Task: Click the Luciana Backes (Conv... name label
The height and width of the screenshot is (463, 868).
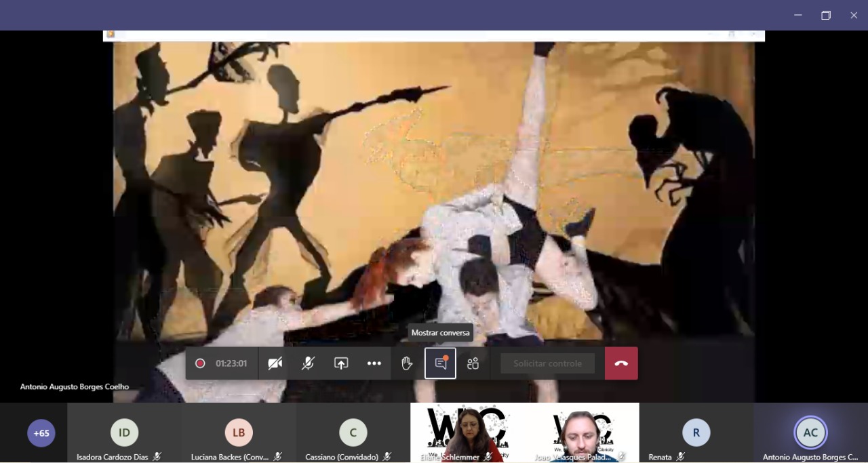Action: click(x=230, y=457)
